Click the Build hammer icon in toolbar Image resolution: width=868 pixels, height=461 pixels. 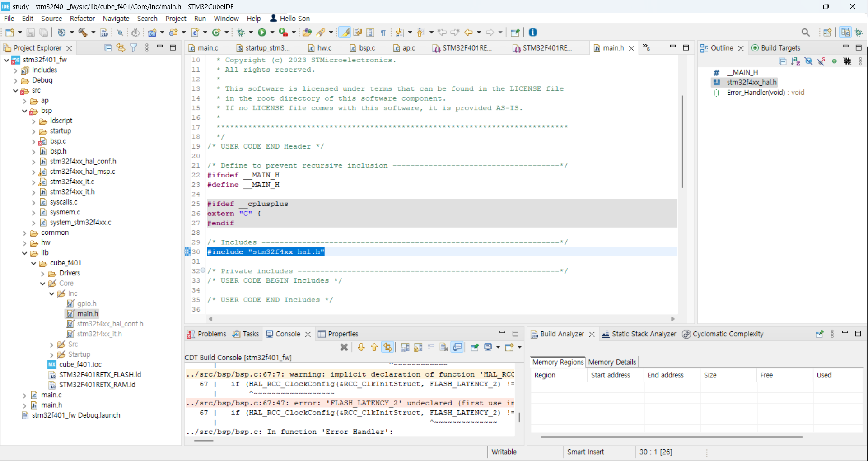83,32
